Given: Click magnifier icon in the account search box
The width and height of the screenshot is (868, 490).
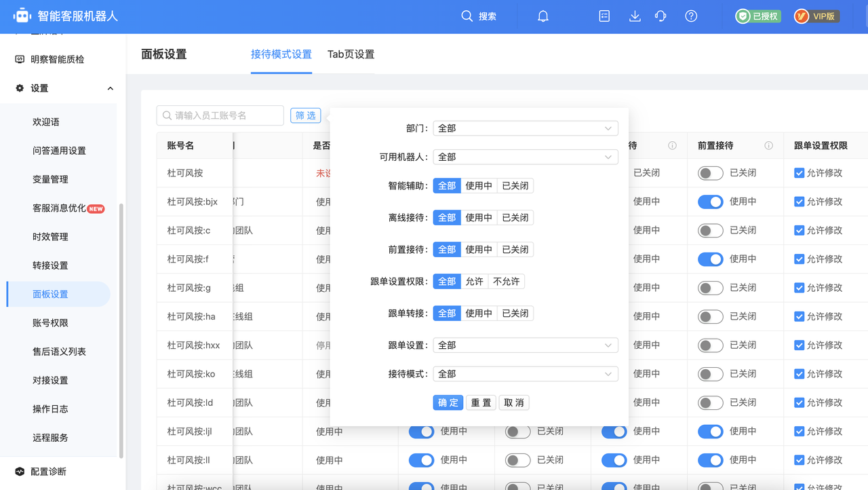Looking at the screenshot, I should (167, 116).
